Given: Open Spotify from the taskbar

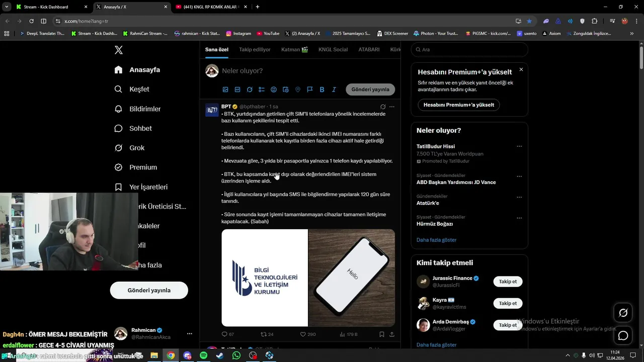Looking at the screenshot, I should [x=204, y=355].
